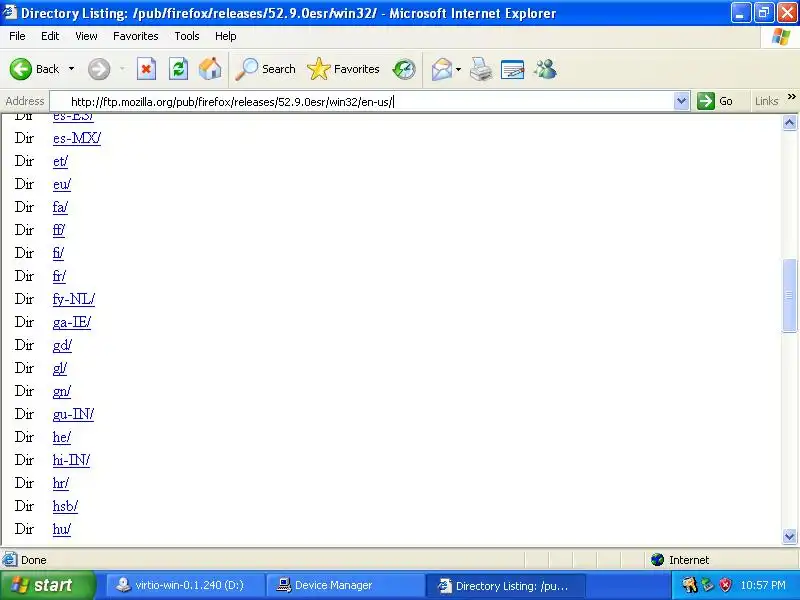
Task: Click the Safely Remove Hardware tray icon
Action: point(707,585)
